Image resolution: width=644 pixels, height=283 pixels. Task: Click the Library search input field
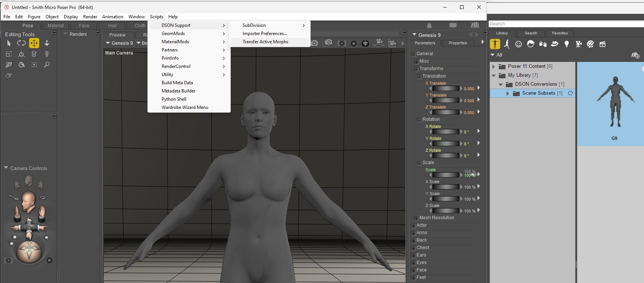[566, 24]
